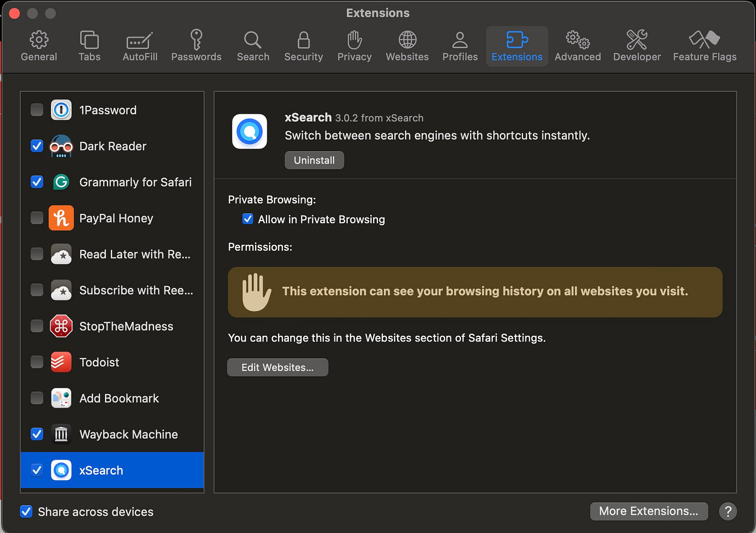Screen dimensions: 756x533
Task: Enable the 1Password extension checkbox
Action: pyautogui.click(x=37, y=110)
